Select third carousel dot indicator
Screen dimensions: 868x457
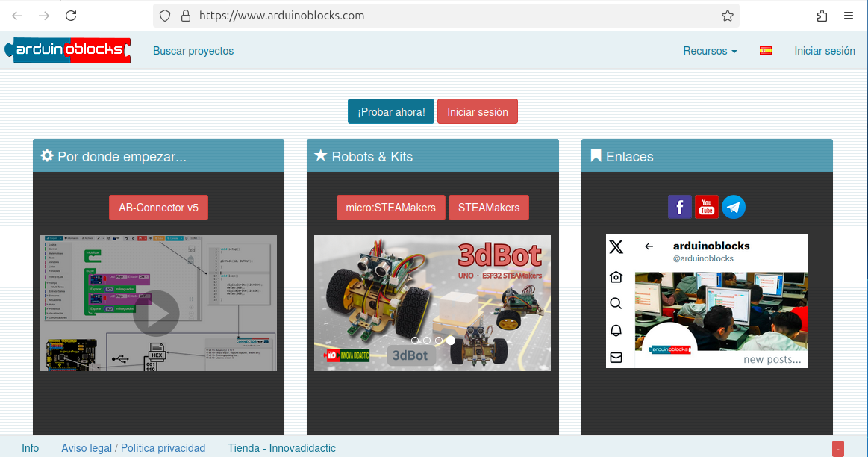(x=439, y=341)
